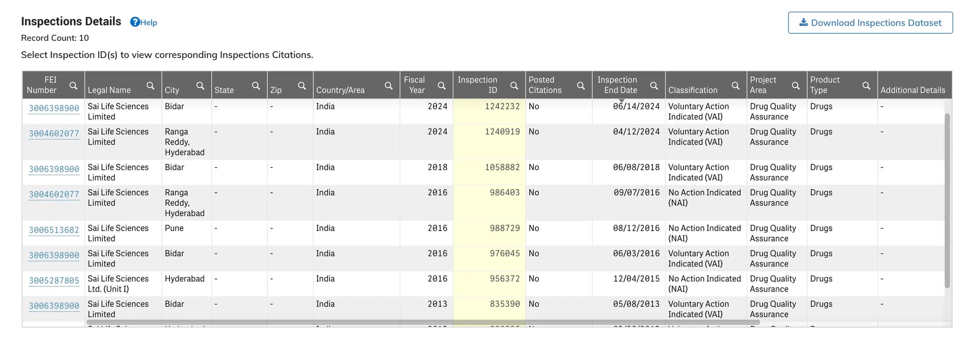Click the horizontal scrollbar at table bottom
Viewport: 980px width, 344px height.
coord(423,323)
